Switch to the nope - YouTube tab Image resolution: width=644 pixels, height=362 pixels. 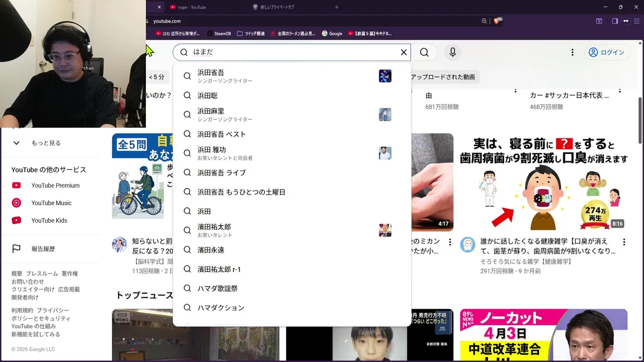click(x=191, y=7)
